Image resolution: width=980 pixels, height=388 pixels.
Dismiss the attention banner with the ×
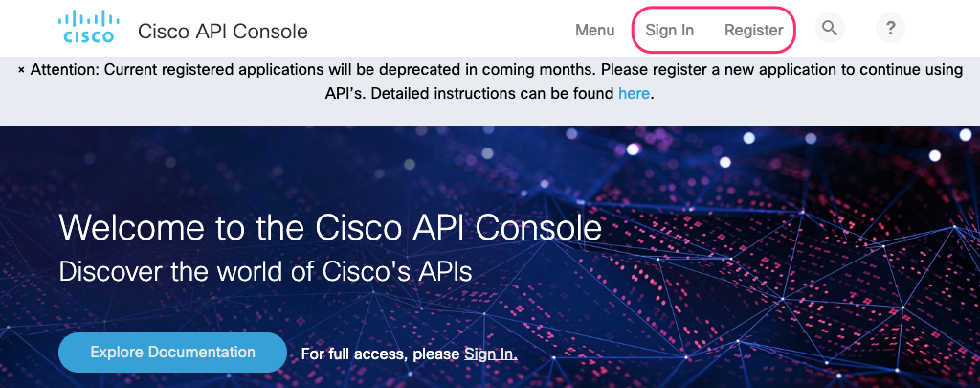pyautogui.click(x=21, y=70)
